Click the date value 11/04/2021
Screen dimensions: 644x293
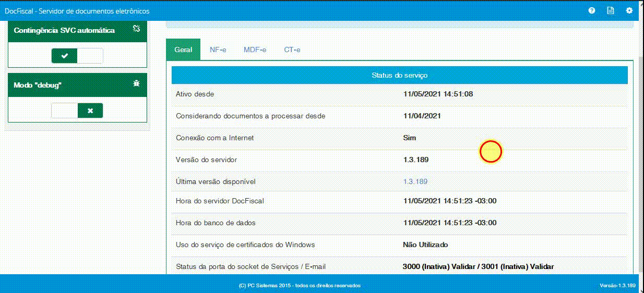[x=422, y=116]
